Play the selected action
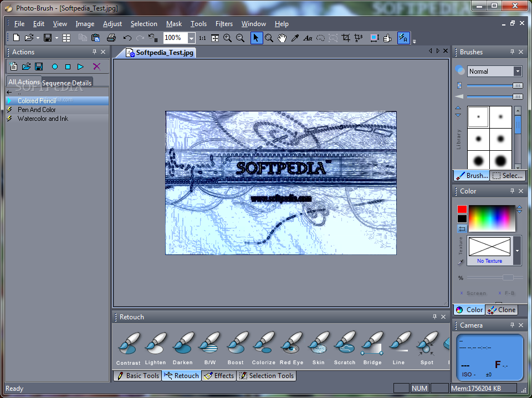Viewport: 532px width, 398px height. tap(80, 67)
